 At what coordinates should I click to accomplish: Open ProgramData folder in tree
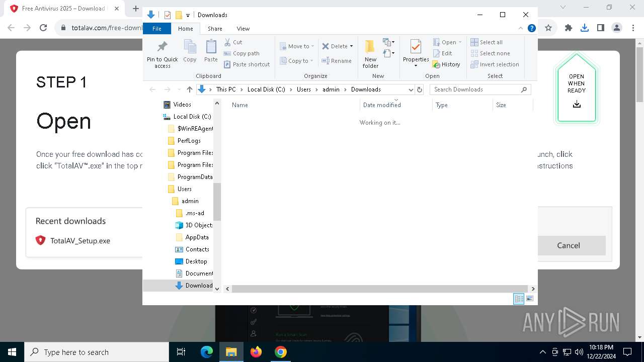(x=195, y=177)
